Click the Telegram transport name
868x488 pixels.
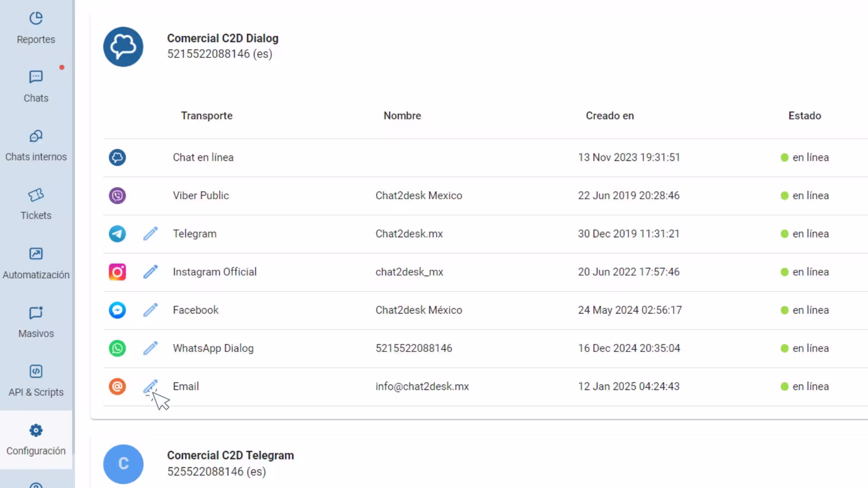coord(195,234)
